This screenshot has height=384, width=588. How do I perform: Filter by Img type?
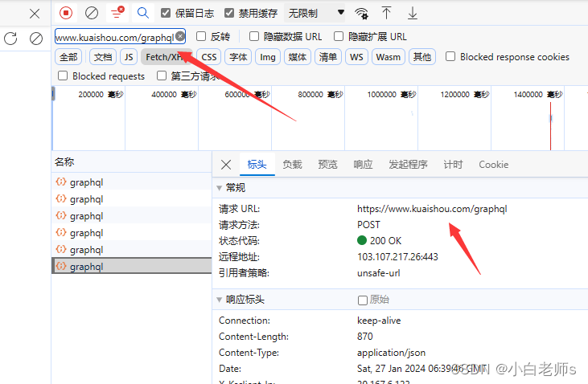pyautogui.click(x=268, y=57)
